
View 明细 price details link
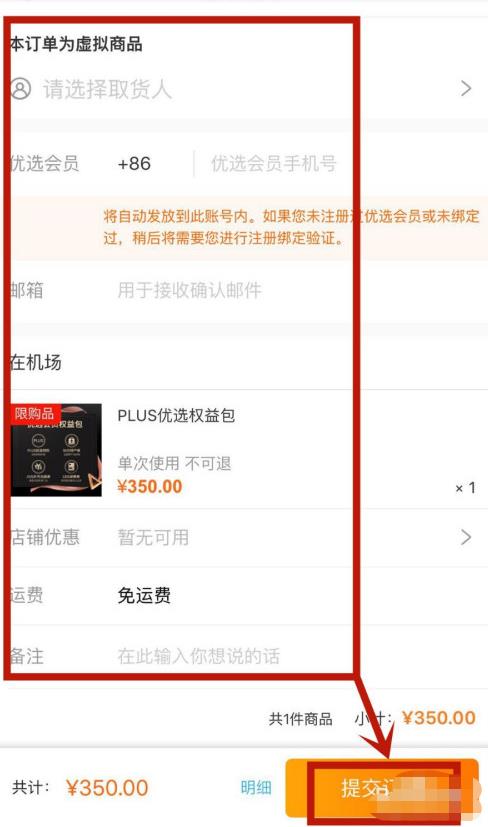tap(256, 787)
